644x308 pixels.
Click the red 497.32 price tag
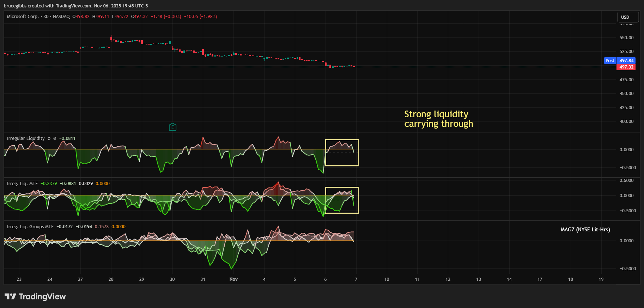click(x=626, y=67)
